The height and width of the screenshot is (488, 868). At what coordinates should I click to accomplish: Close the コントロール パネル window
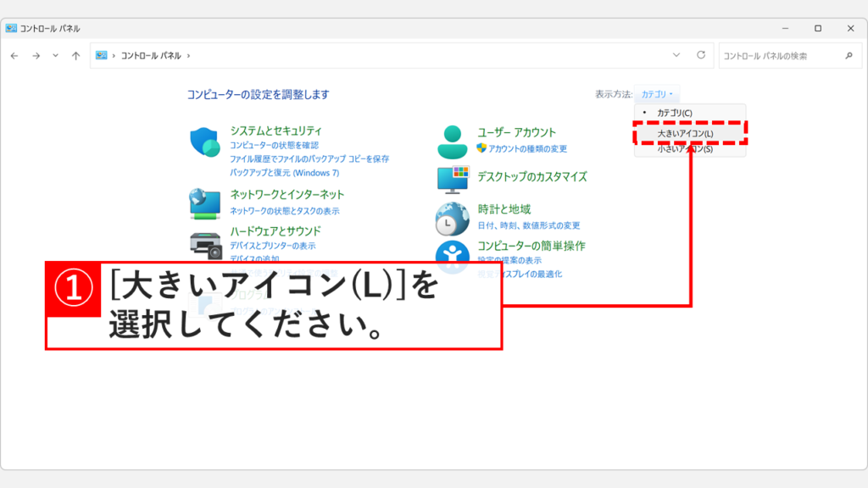(x=851, y=28)
